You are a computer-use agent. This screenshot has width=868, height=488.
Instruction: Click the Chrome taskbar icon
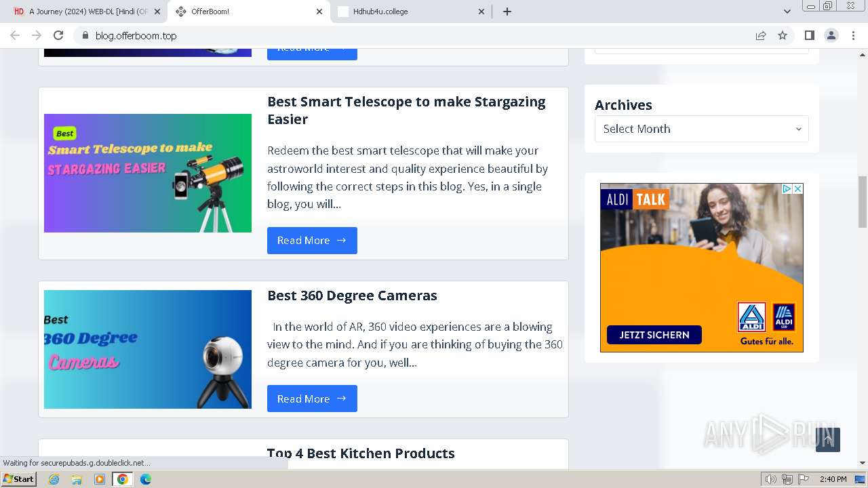[x=123, y=479]
